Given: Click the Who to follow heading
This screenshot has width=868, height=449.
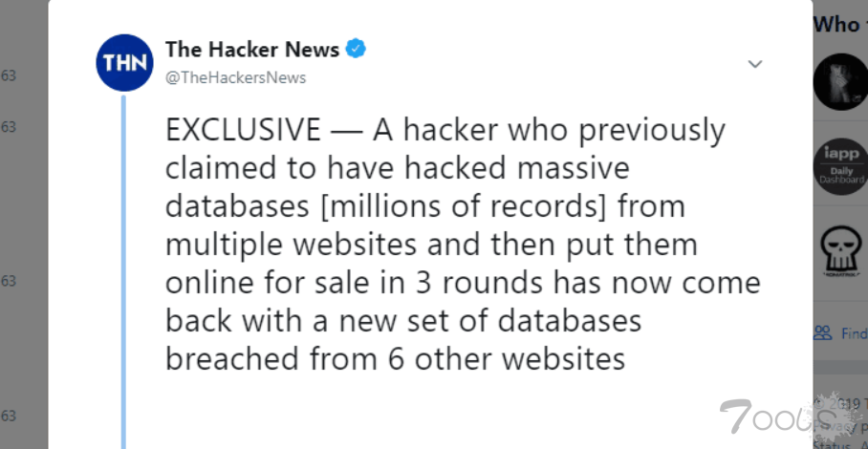Looking at the screenshot, I should [837, 25].
